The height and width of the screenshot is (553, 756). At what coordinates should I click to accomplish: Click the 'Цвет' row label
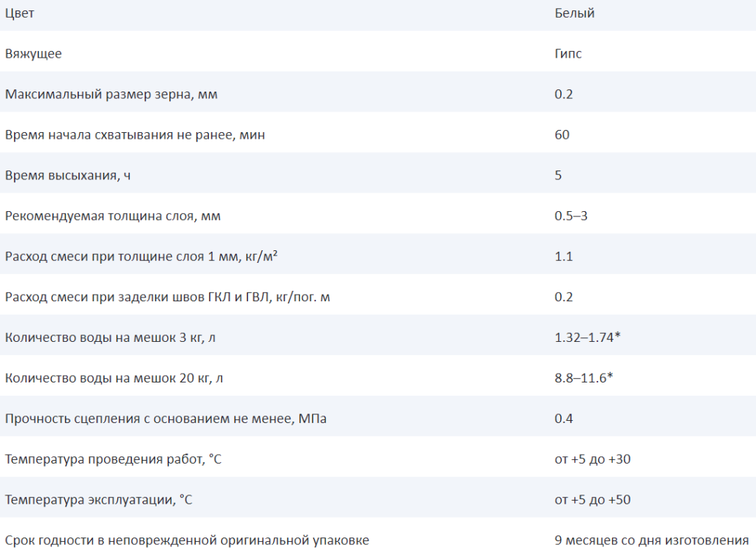(19, 13)
